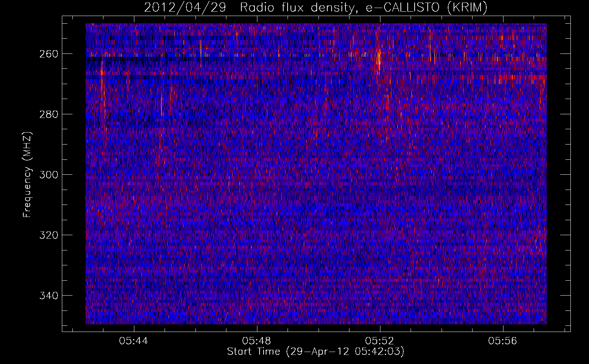589x364 pixels.
Task: Select the 280 frequency axis label
Action: pos(48,114)
